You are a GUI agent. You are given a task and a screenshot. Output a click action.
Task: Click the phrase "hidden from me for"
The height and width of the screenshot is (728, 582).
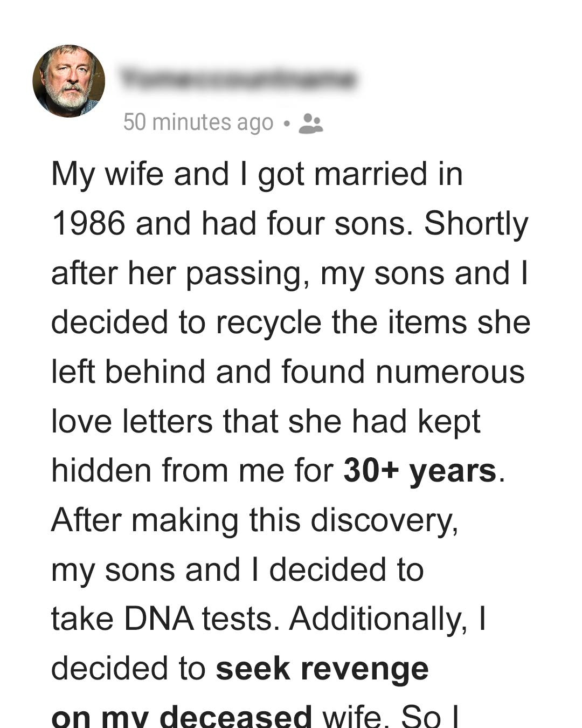point(192,470)
